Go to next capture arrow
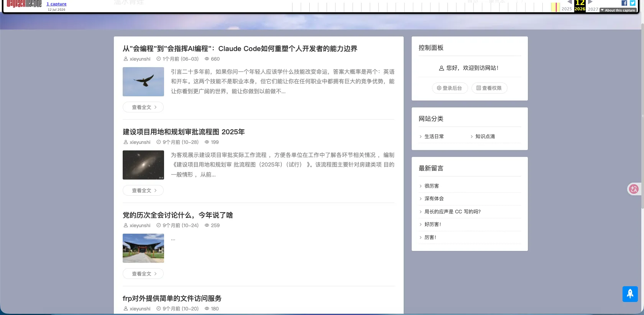The height and width of the screenshot is (315, 644). point(590,2)
